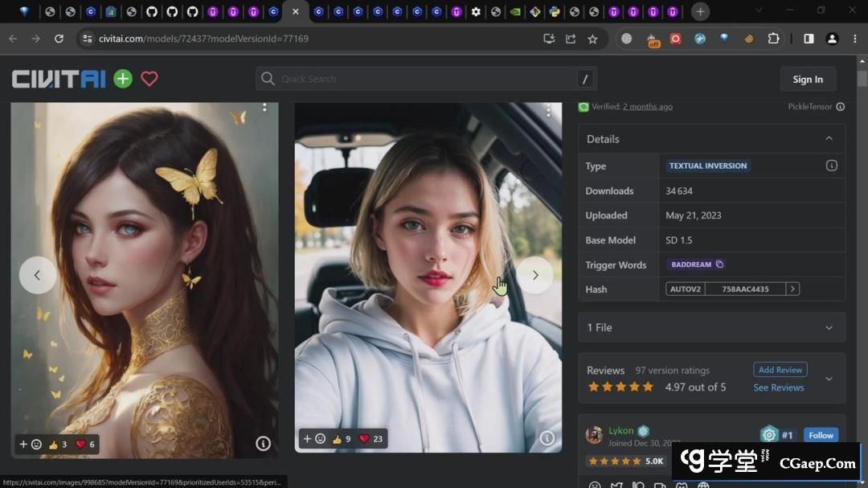Open the See Reviews link
Screen dimensions: 868x488
[x=778, y=388]
